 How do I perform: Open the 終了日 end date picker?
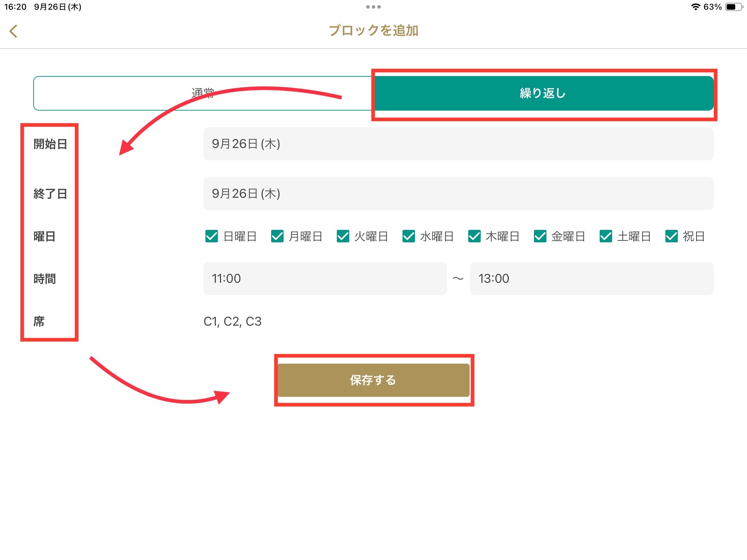(458, 194)
